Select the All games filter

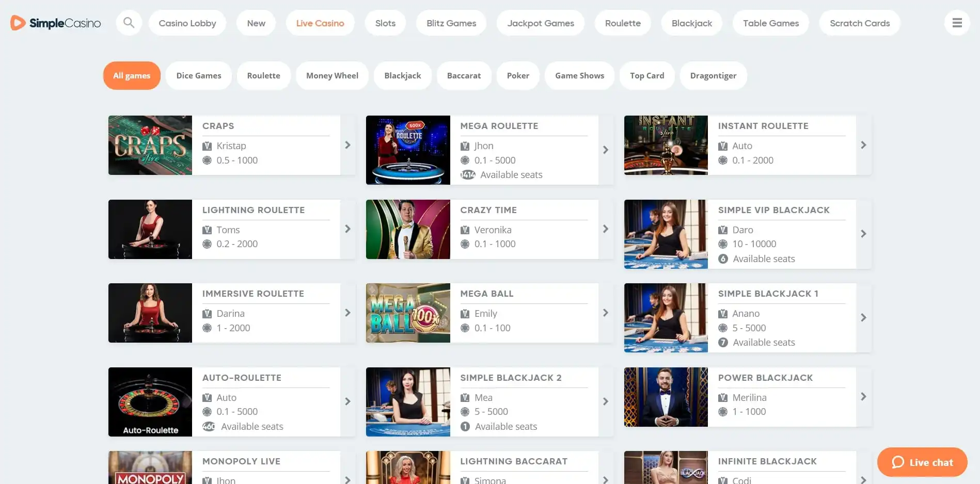click(132, 75)
